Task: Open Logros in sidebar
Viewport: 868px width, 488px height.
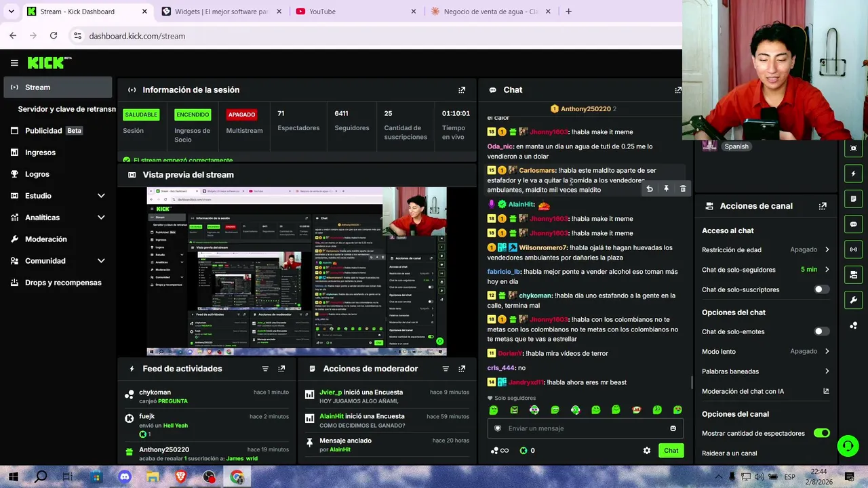Action: pyautogui.click(x=58, y=174)
